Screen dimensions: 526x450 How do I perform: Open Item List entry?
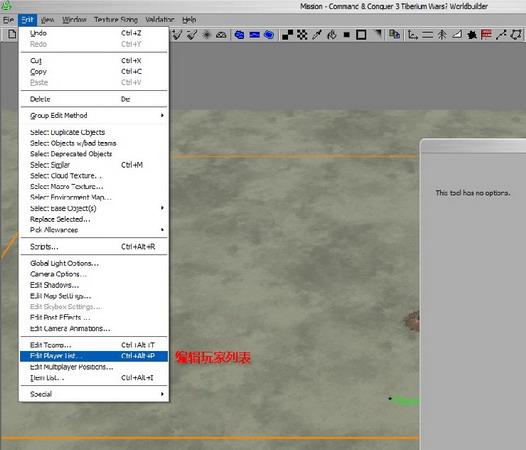[x=94, y=378]
